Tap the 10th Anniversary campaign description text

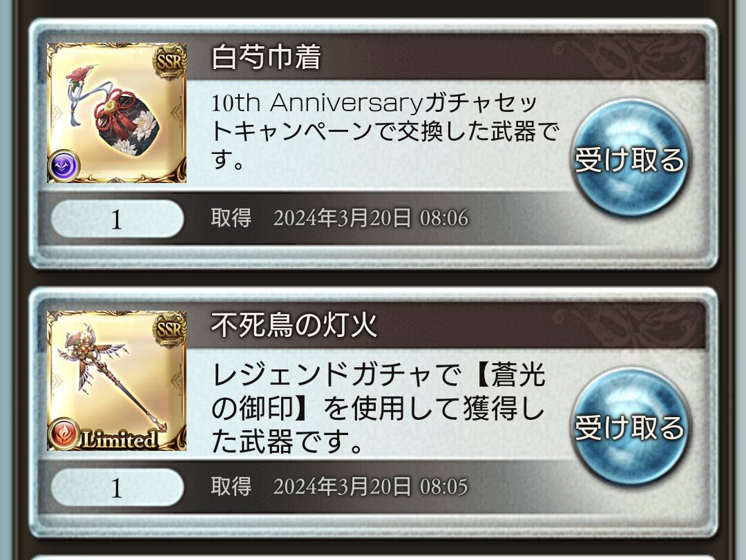[385, 131]
